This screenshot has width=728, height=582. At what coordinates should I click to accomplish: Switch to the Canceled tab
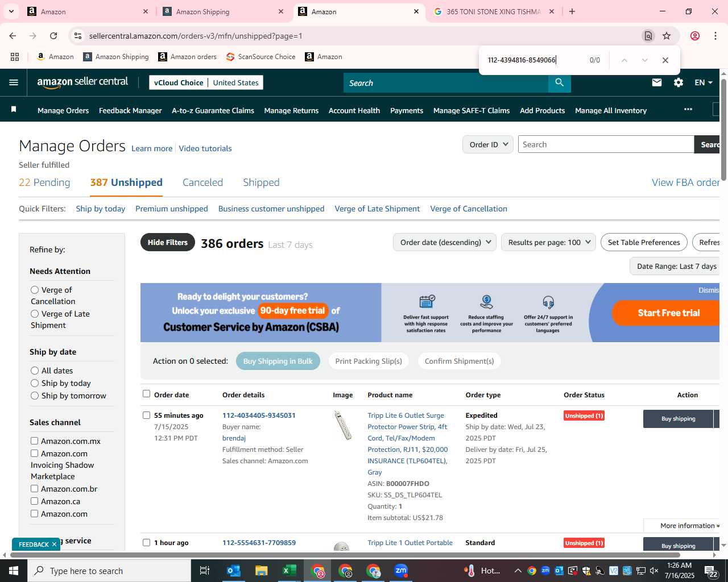pyautogui.click(x=202, y=182)
